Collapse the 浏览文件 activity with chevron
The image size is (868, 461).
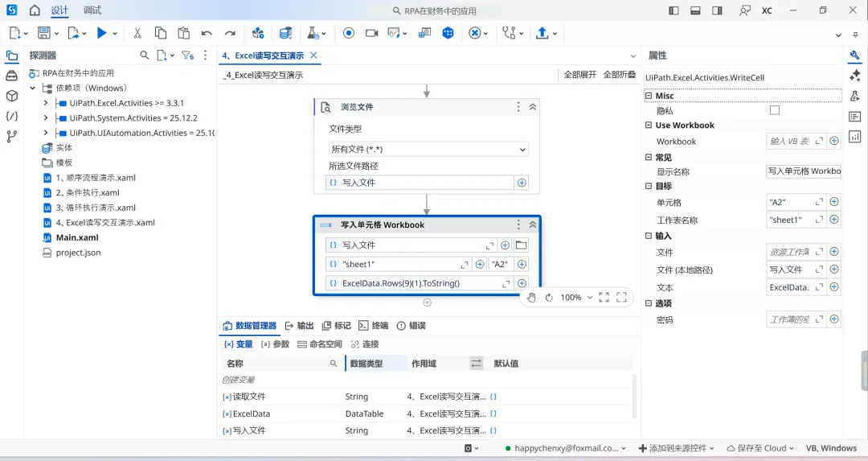point(533,107)
